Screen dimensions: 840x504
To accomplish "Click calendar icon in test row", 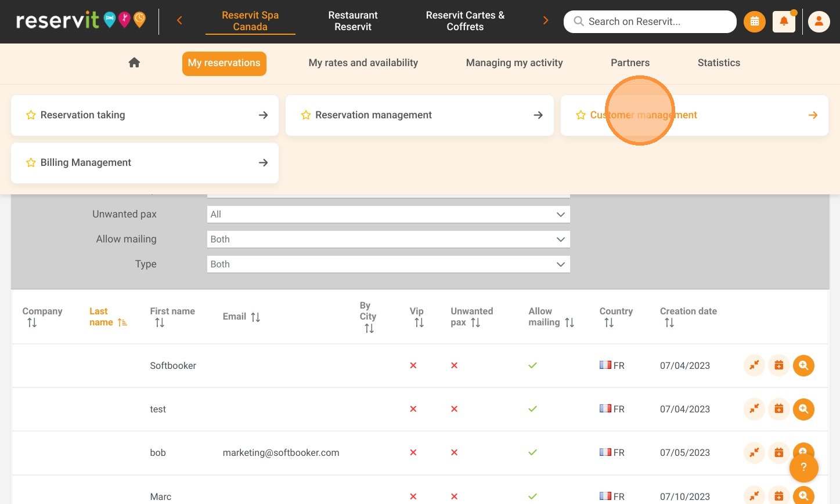I will 779,409.
